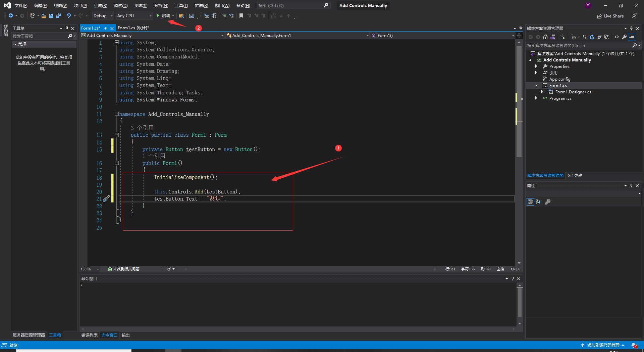Switch to the Git 更改 panel
The height and width of the screenshot is (352, 644).
pyautogui.click(x=575, y=175)
